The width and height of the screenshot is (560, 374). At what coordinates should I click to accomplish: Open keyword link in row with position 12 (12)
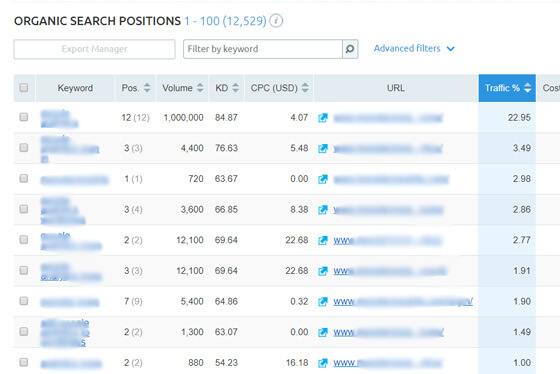point(59,118)
